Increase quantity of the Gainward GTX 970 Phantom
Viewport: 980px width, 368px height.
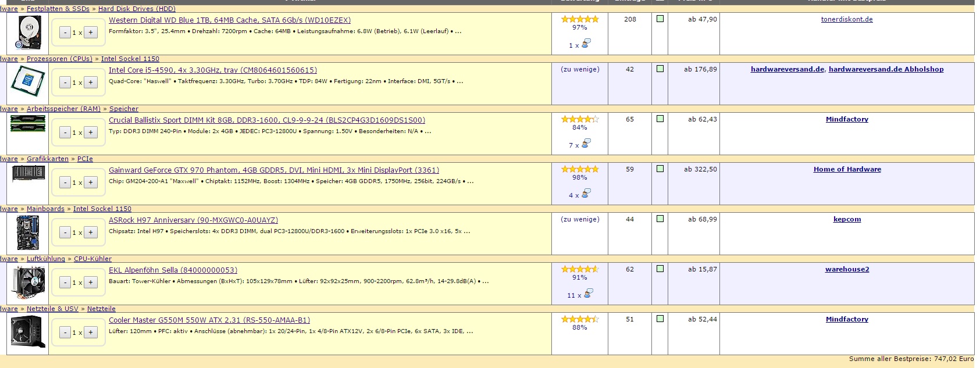click(91, 183)
